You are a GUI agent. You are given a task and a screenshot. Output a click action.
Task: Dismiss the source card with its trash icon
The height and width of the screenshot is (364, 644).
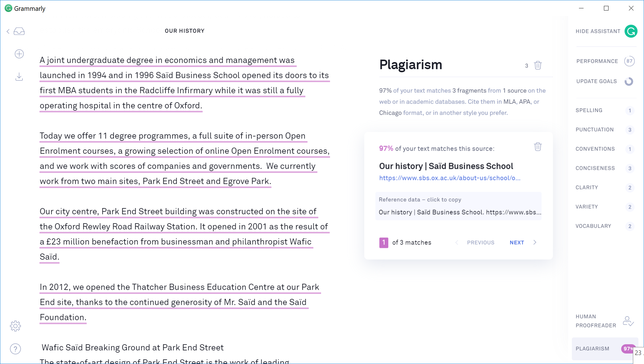538,147
